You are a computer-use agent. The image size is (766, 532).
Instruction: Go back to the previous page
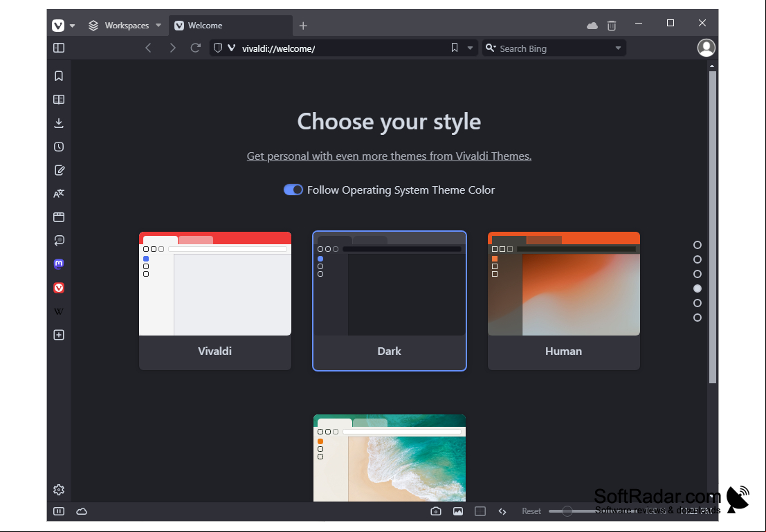pyautogui.click(x=149, y=48)
